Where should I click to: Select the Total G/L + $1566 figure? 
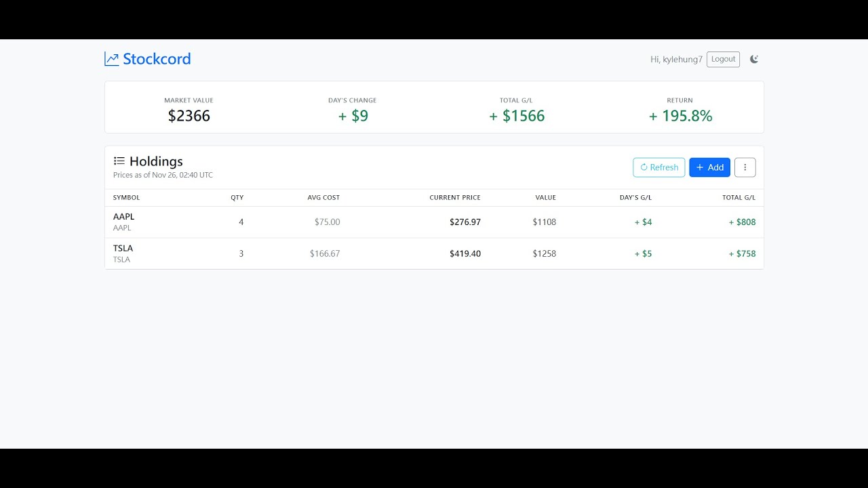pyautogui.click(x=517, y=116)
